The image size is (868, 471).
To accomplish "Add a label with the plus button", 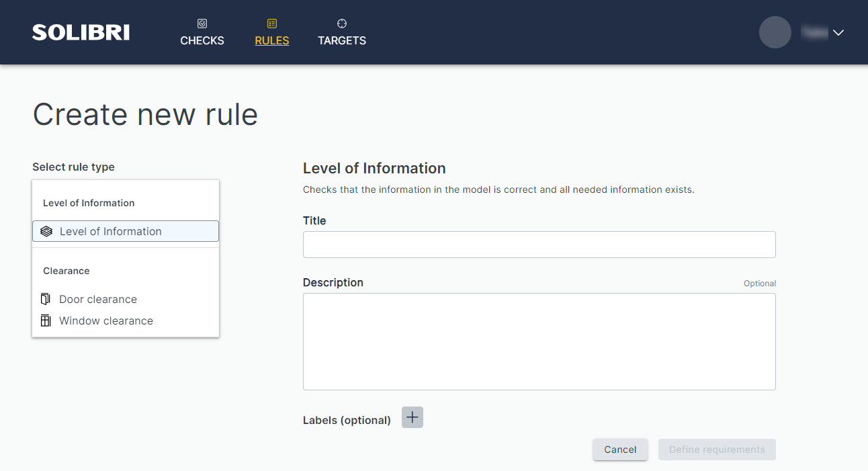I will tap(413, 417).
